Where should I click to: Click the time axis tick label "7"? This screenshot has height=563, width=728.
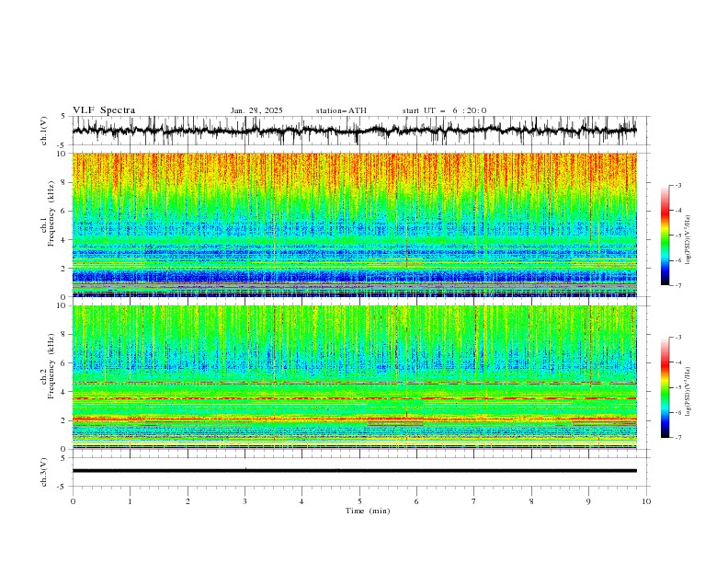coord(474,501)
